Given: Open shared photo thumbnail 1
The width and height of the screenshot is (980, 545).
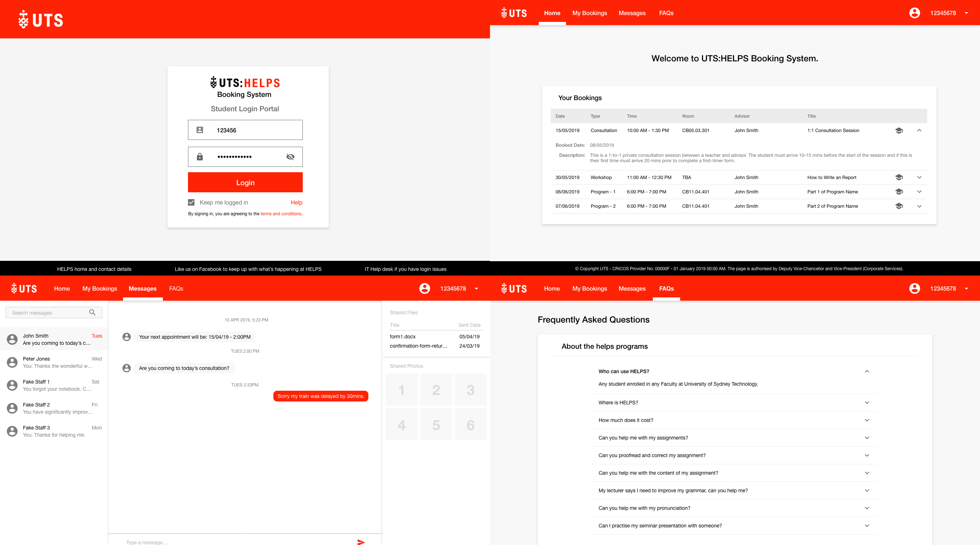Looking at the screenshot, I should pyautogui.click(x=402, y=390).
